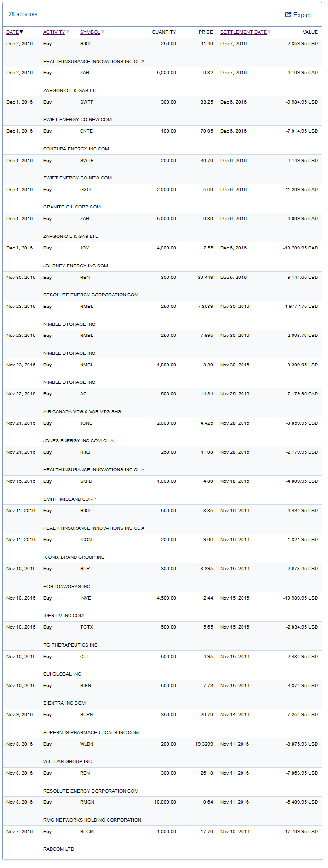Click the AIR CANADA VTG & VAR description
The image size is (328, 868).
tap(82, 412)
